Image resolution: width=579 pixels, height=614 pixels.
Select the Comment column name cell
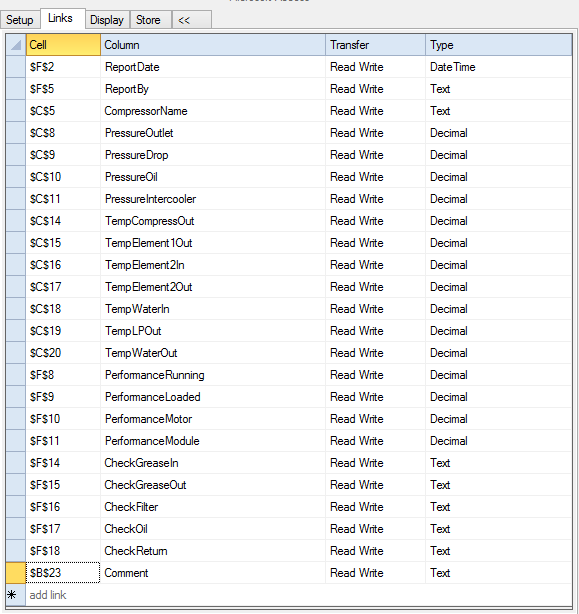pyautogui.click(x=213, y=573)
